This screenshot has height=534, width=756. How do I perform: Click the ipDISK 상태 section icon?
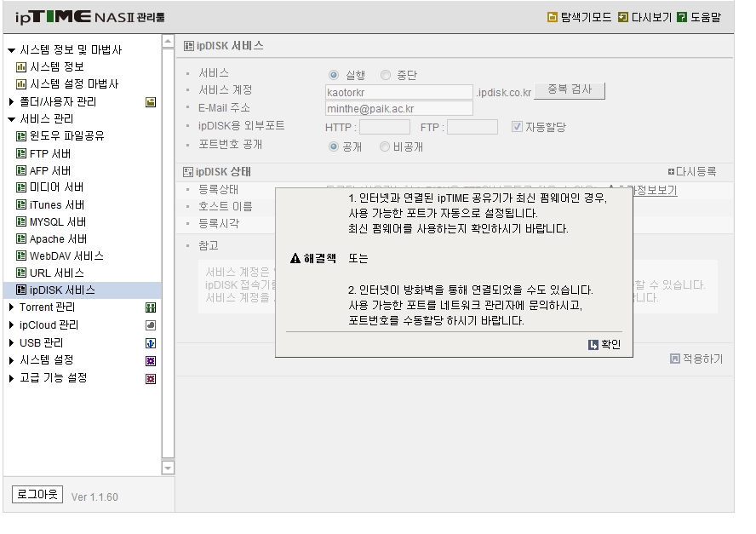click(x=188, y=172)
